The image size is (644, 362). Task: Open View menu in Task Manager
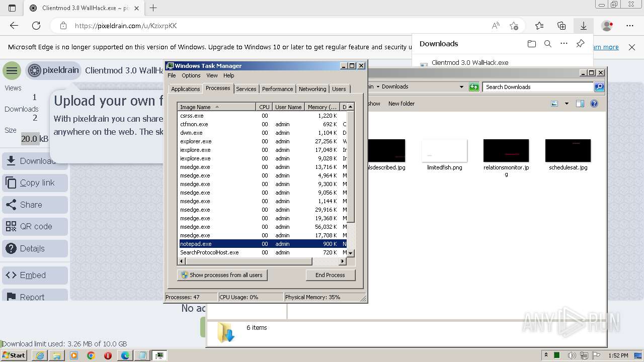212,75
